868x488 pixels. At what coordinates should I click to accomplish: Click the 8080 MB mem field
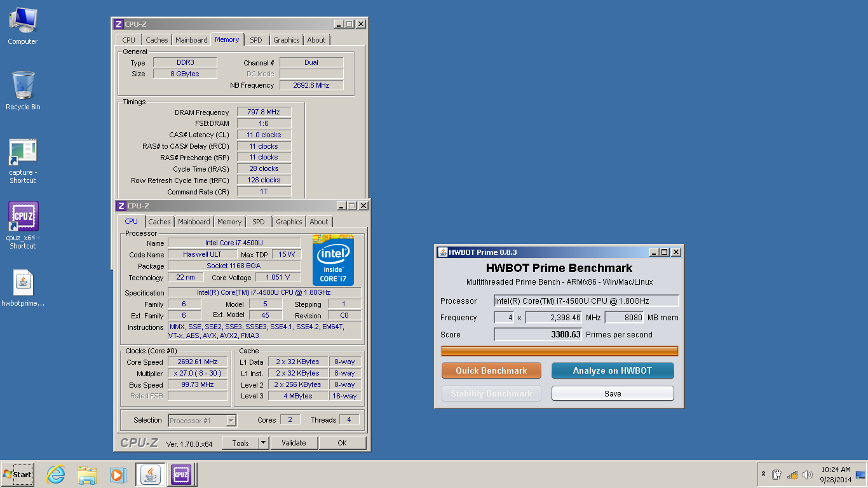(x=623, y=317)
